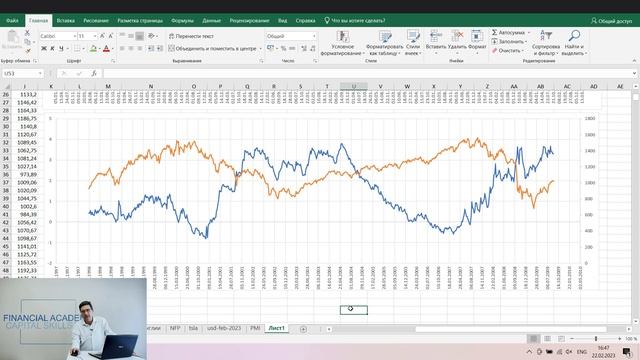Open the Данные ribbon tab
Screen dimensions: 640x360
point(211,20)
